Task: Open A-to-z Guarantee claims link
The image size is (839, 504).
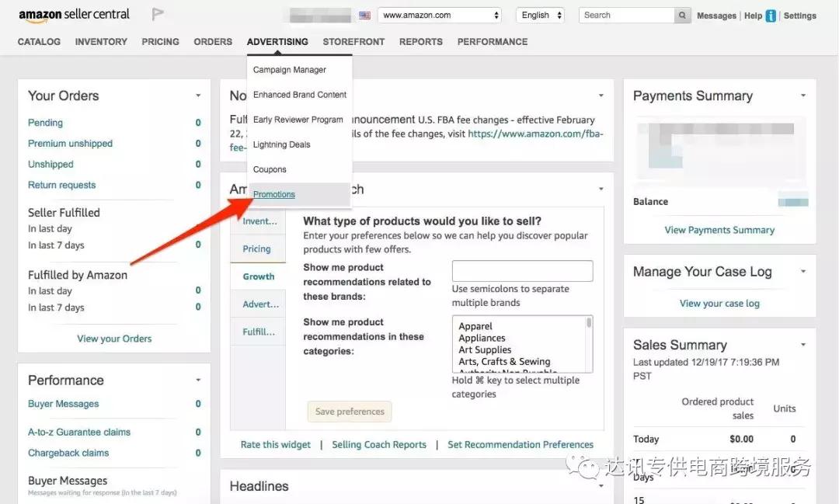Action: click(79, 433)
